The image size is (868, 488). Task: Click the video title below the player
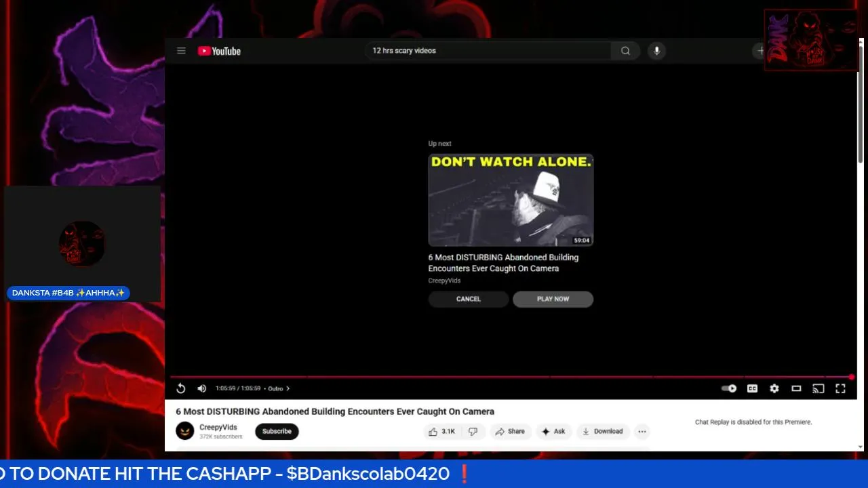coord(335,411)
